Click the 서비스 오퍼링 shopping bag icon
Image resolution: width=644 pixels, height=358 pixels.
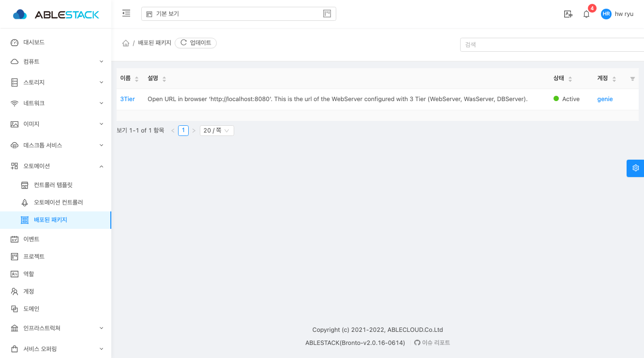tap(15, 349)
